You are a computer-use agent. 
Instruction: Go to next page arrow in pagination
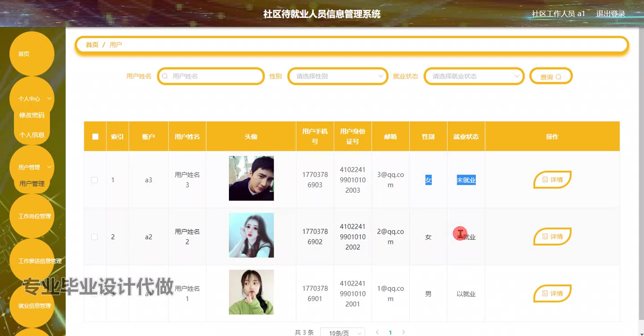click(403, 332)
